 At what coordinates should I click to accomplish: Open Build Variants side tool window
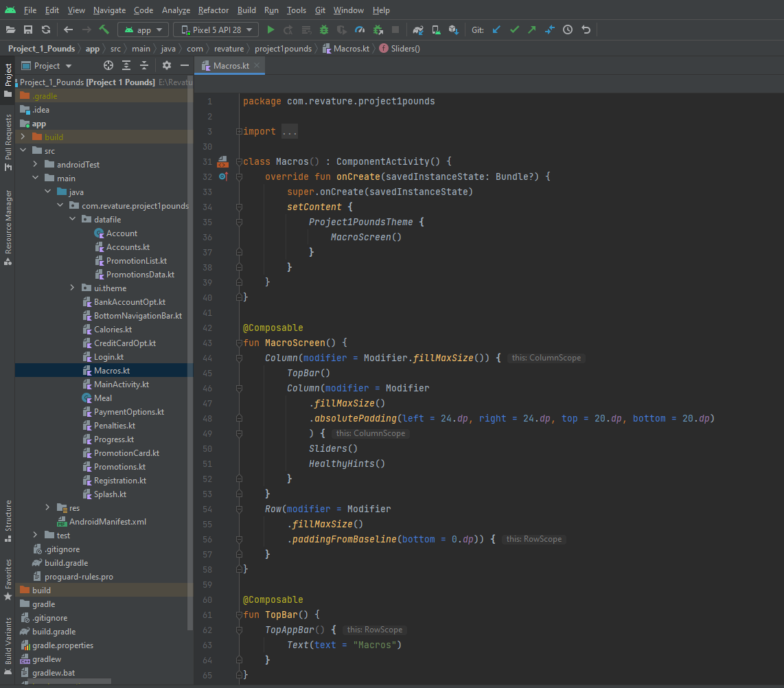pos(8,646)
